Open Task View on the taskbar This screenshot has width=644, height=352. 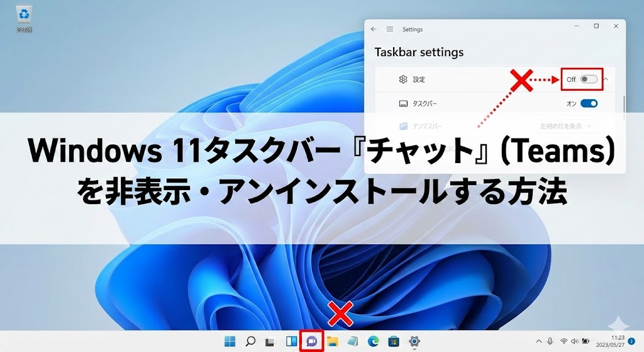point(270,341)
